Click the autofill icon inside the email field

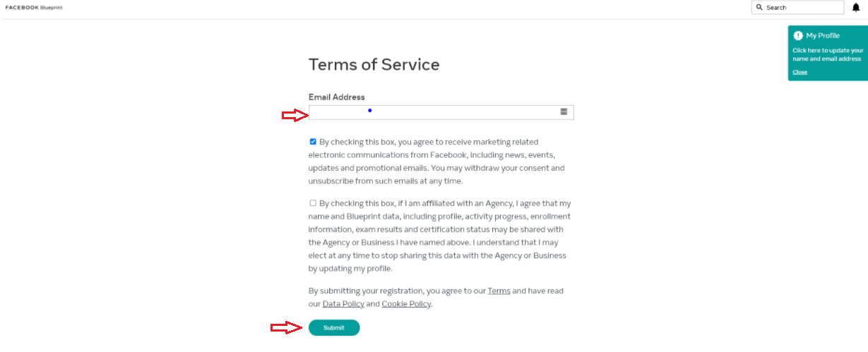(x=564, y=111)
